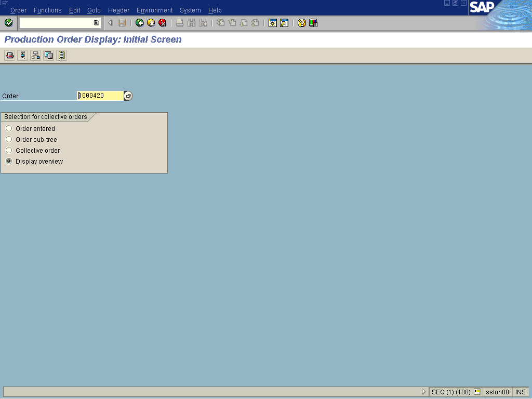Select the Order entered radio button
This screenshot has width=532, height=399.
coord(9,128)
